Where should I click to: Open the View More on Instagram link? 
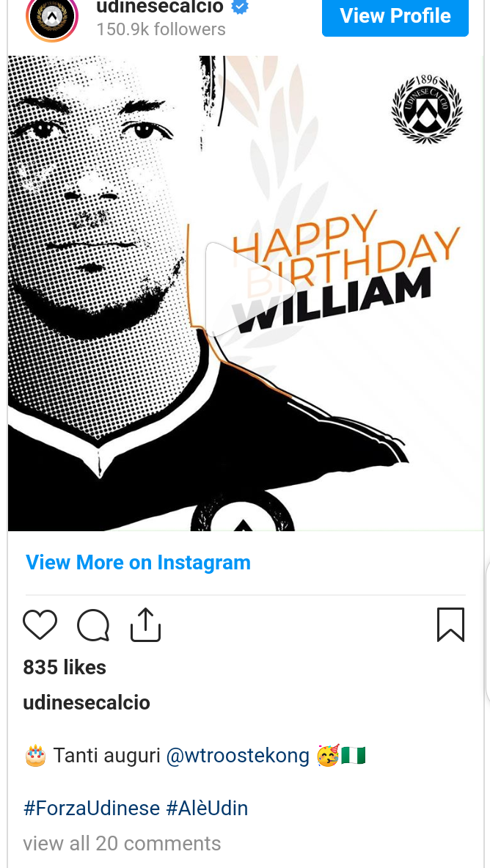[139, 563]
